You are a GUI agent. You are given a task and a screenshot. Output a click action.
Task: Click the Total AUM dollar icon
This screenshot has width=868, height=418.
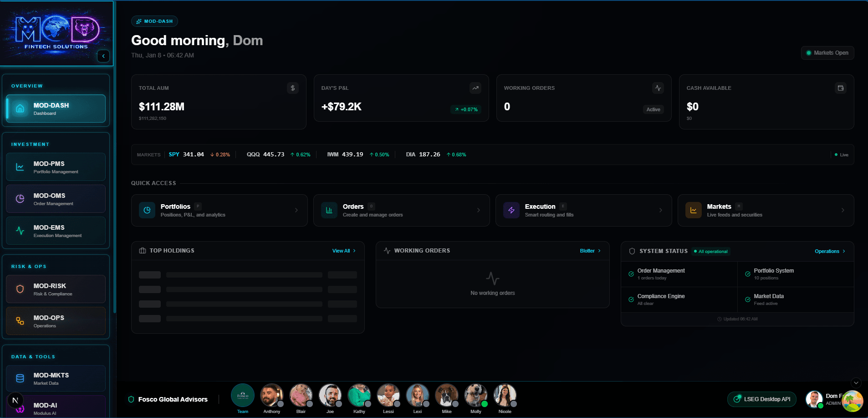click(x=293, y=88)
